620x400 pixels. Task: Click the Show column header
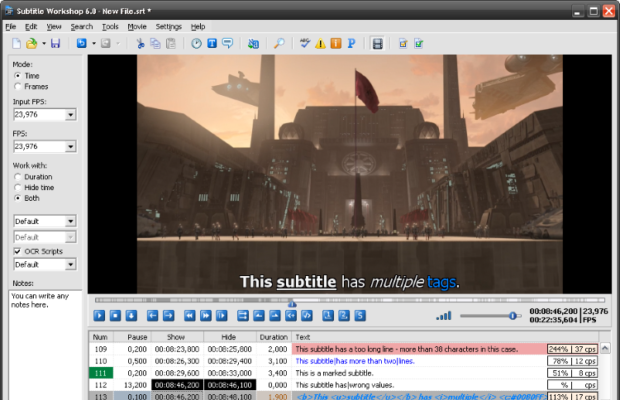coord(177,337)
